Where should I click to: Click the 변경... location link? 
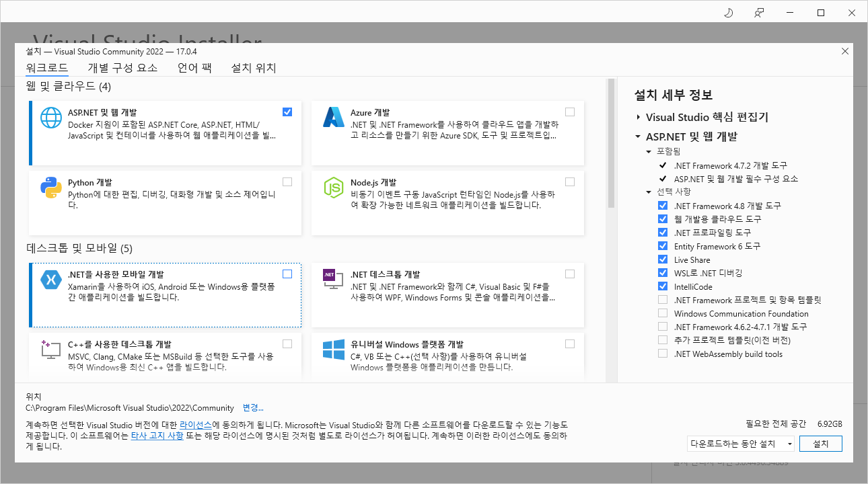point(253,408)
